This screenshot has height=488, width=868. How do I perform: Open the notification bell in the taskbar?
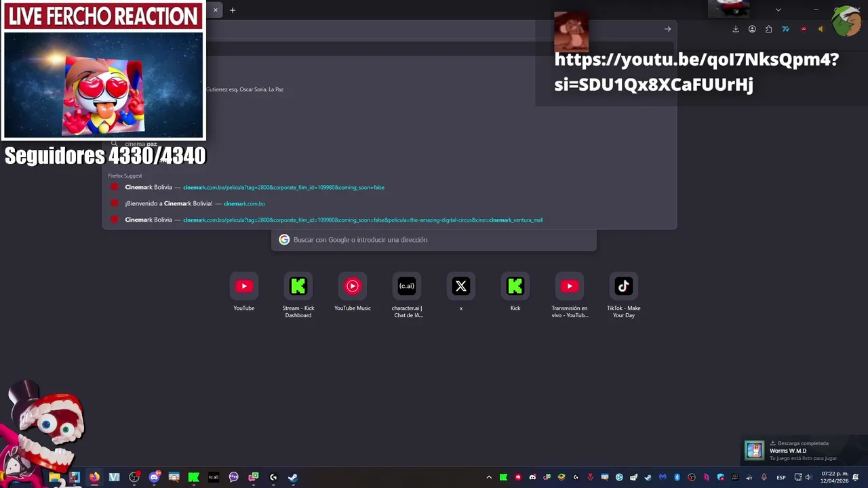click(x=856, y=477)
